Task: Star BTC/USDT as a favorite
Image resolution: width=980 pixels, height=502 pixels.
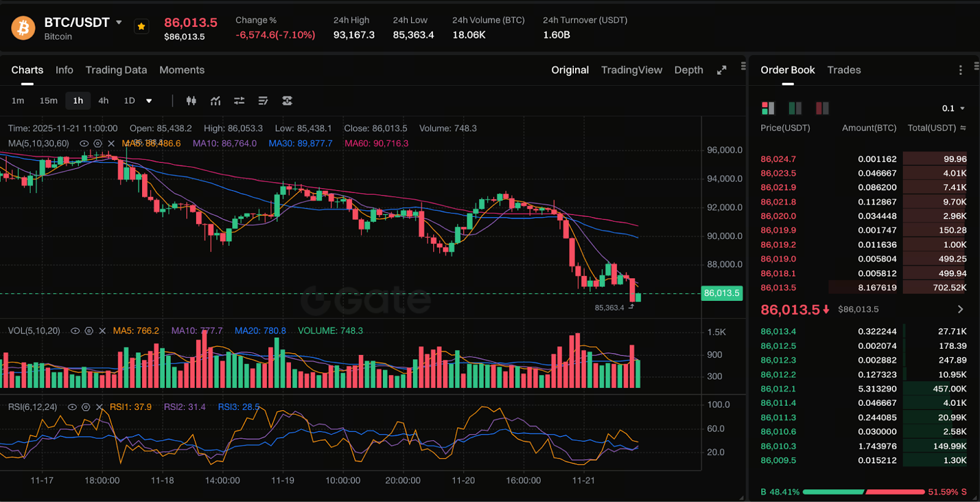Action: click(141, 26)
